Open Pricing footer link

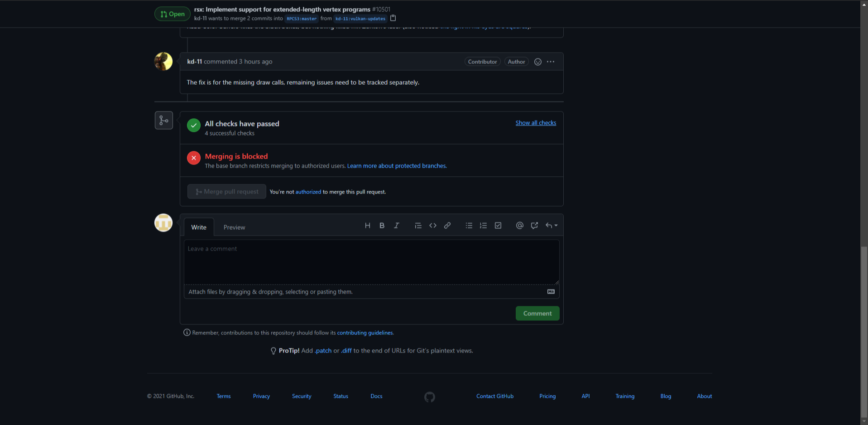coord(547,396)
